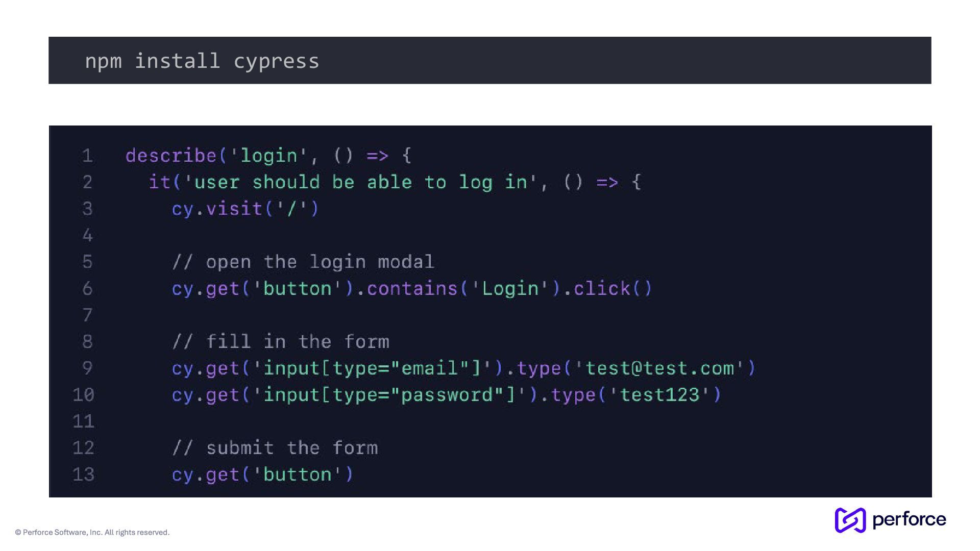Click the Perforce logo icon
980x551 pixels.
(850, 520)
